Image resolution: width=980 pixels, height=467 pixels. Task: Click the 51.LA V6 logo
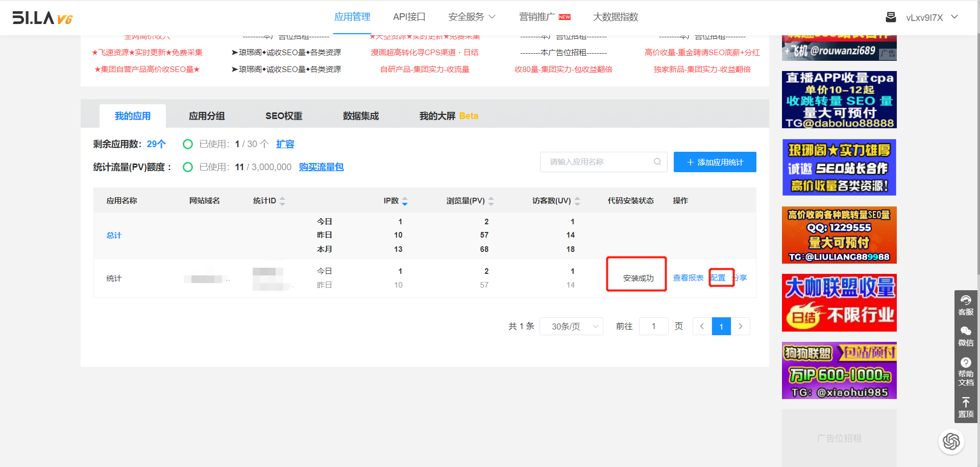43,18
